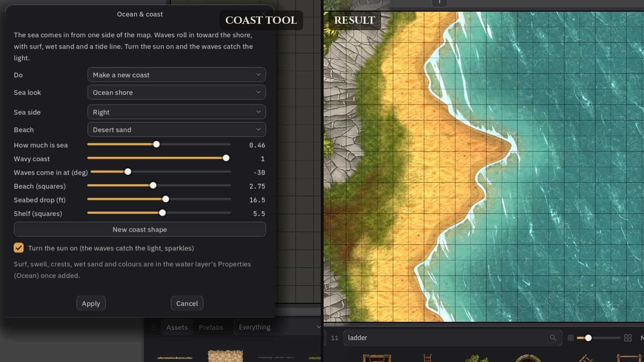Click the '-30' wave angle value

tap(259, 173)
